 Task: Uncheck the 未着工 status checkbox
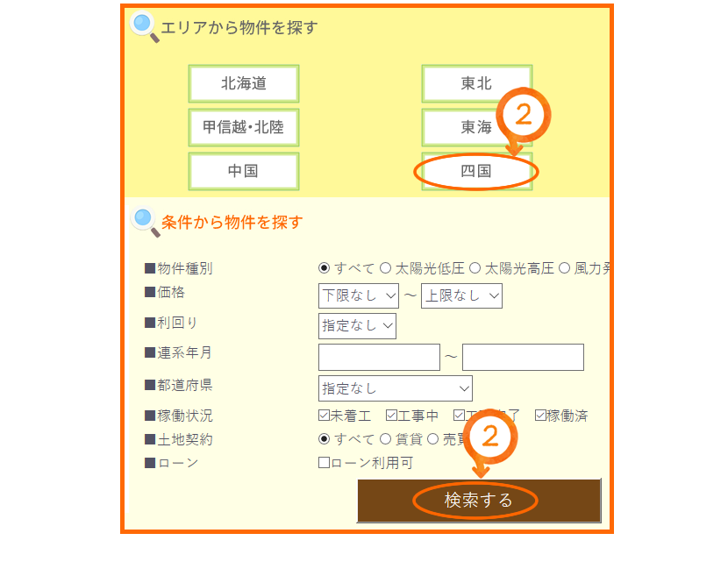(x=324, y=415)
